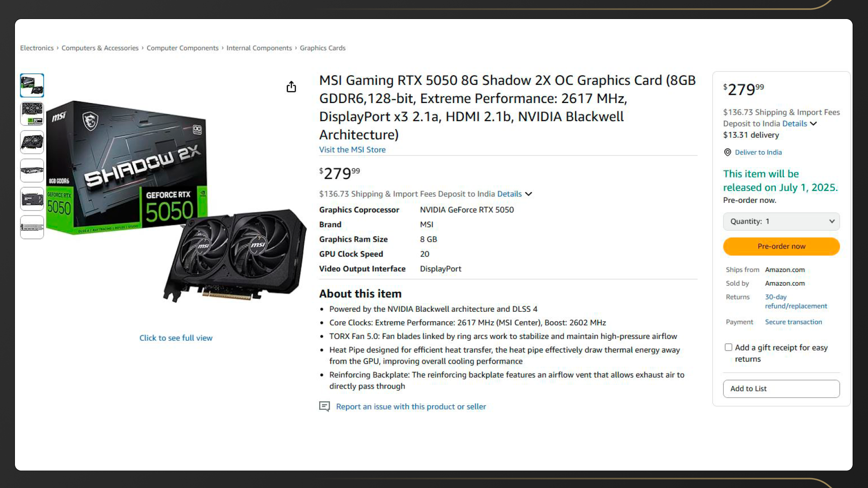Click the Add to List button
The image size is (868, 488).
tap(781, 389)
